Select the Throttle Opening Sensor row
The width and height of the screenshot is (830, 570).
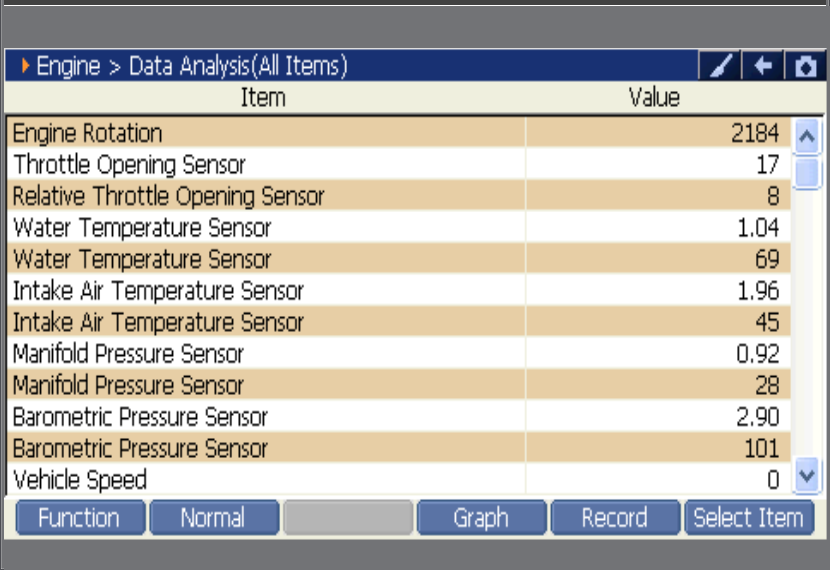pyautogui.click(x=399, y=164)
